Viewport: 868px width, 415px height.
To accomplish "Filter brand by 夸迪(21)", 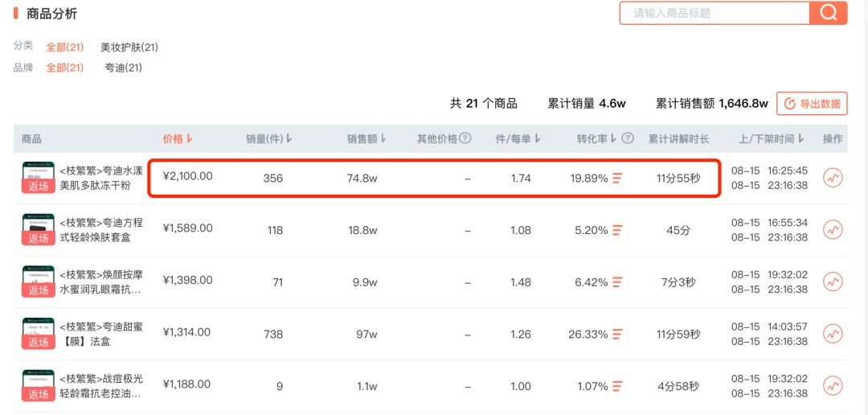I will pos(124,68).
